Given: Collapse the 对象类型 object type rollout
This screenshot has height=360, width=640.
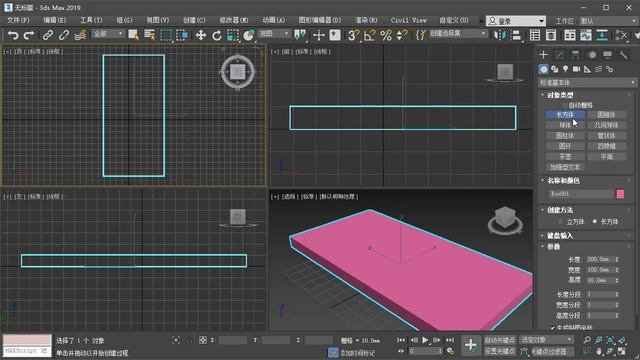Looking at the screenshot, I should pos(560,95).
